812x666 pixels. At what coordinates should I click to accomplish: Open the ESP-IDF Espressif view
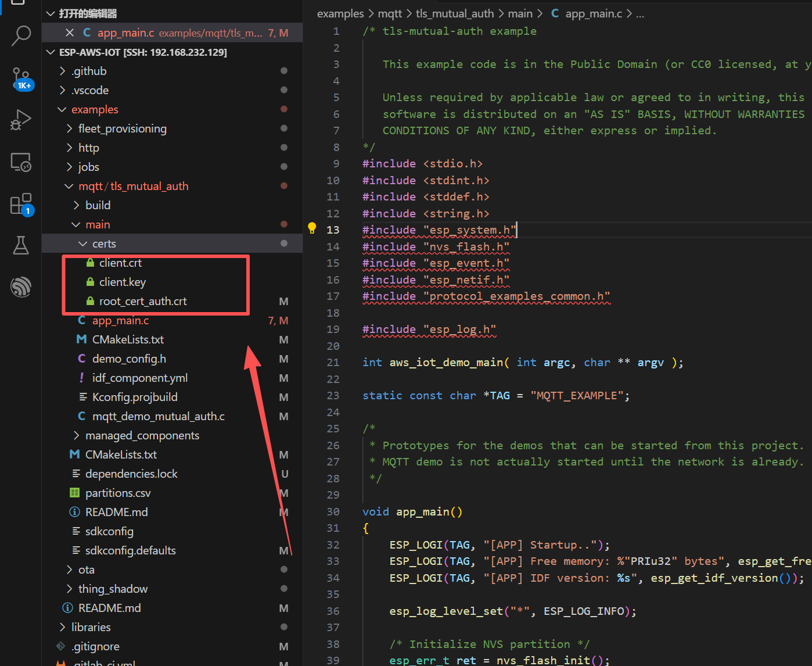coord(21,287)
